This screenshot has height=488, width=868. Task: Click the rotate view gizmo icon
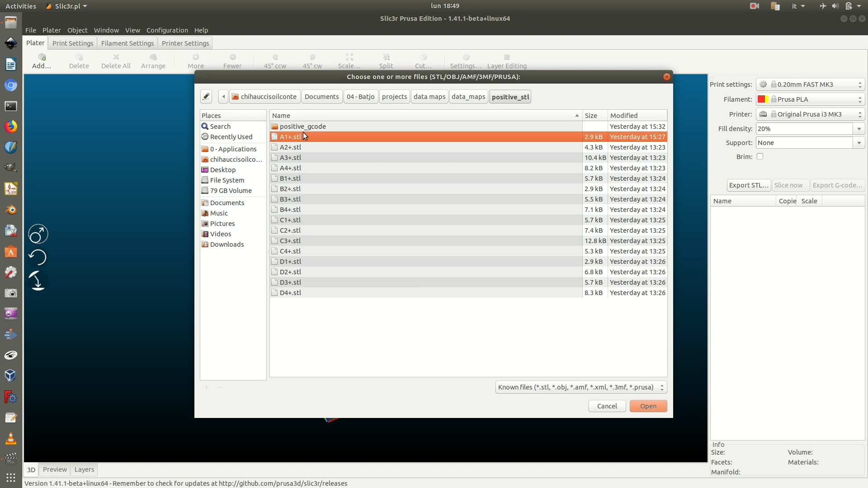click(38, 235)
